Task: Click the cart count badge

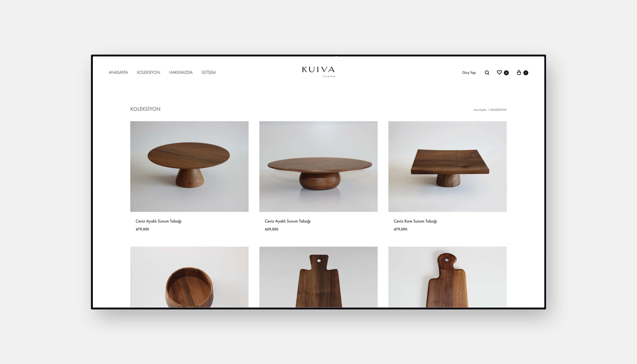Action: tap(526, 73)
